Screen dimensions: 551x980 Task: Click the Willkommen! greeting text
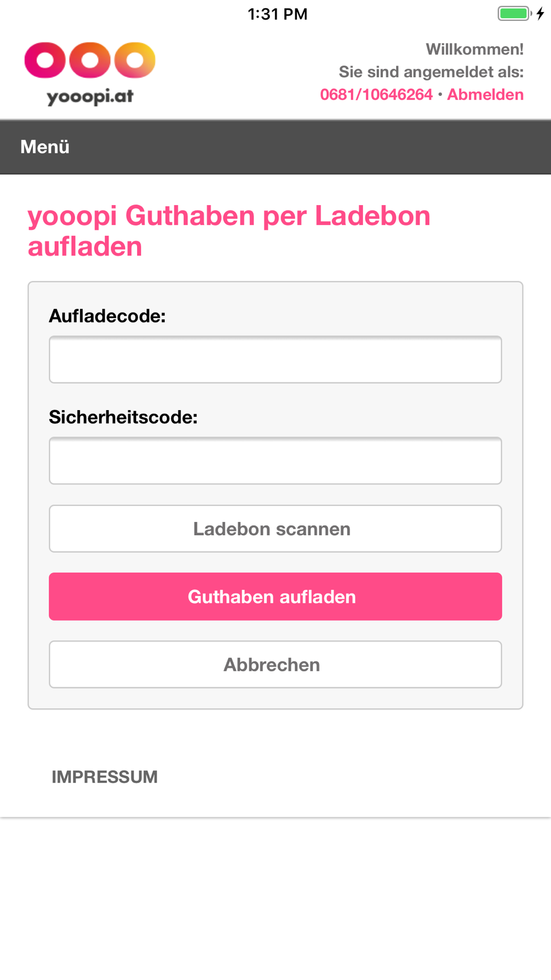point(474,49)
